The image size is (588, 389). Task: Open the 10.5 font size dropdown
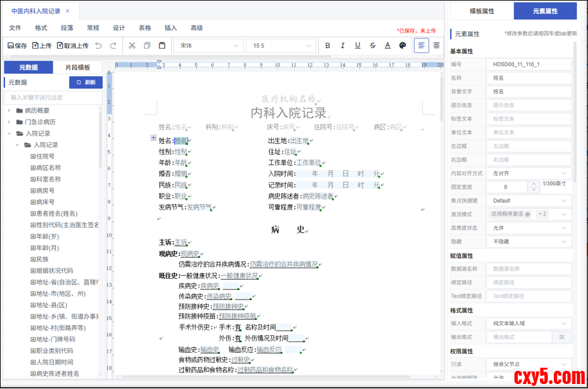coord(280,46)
